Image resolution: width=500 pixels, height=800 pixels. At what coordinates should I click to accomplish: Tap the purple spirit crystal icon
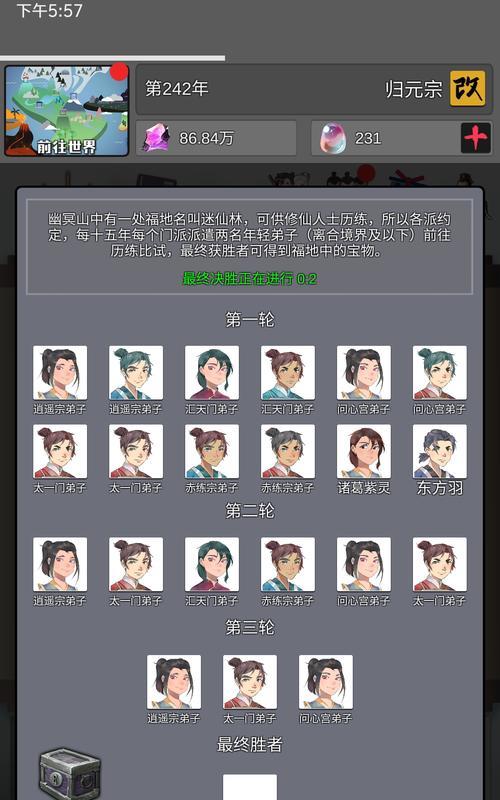point(156,138)
